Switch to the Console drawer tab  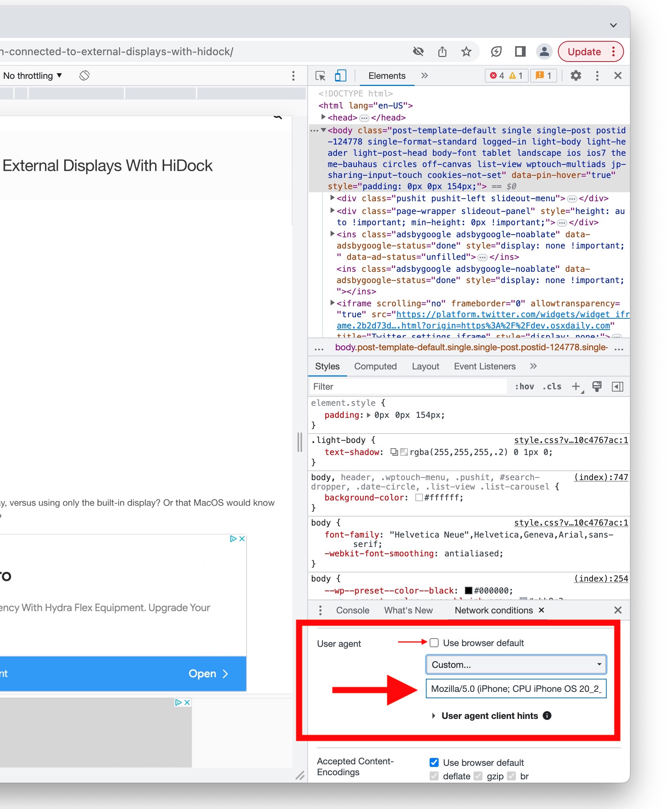point(352,610)
